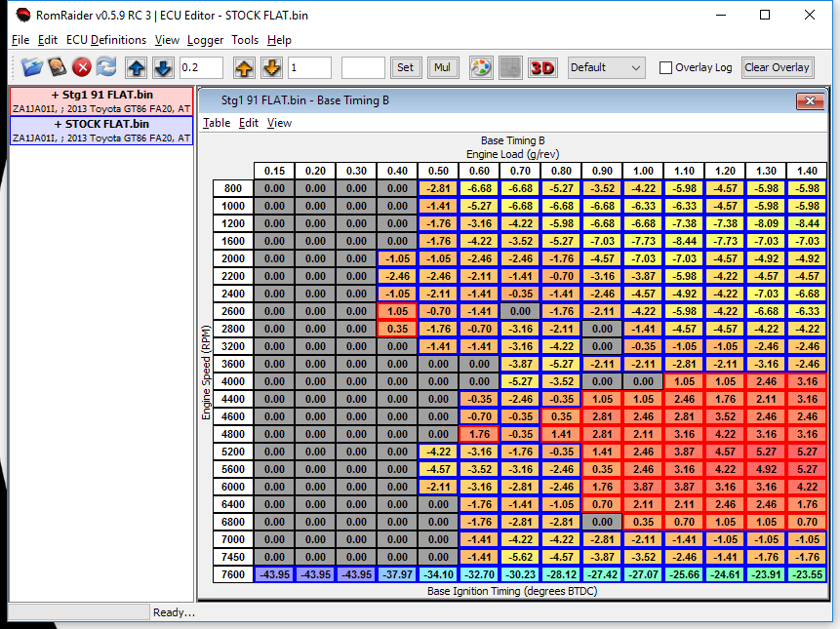This screenshot has width=840, height=629.
Task: Click the Save ROM disk icon
Action: (58, 67)
